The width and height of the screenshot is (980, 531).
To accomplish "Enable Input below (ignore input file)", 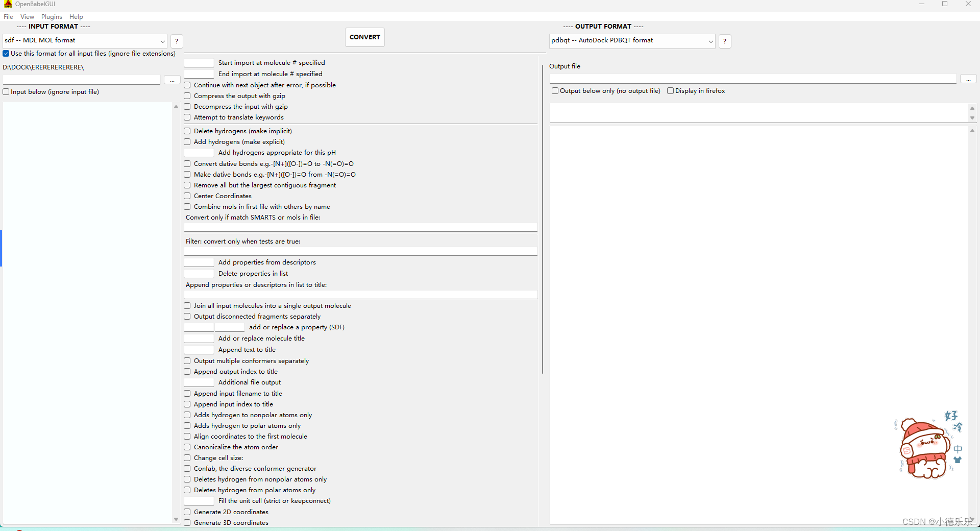I will pos(6,92).
